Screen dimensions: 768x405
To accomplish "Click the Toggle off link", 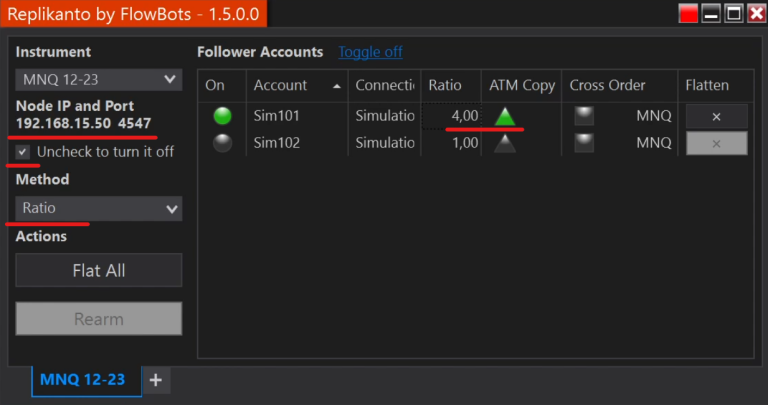I will coord(370,52).
